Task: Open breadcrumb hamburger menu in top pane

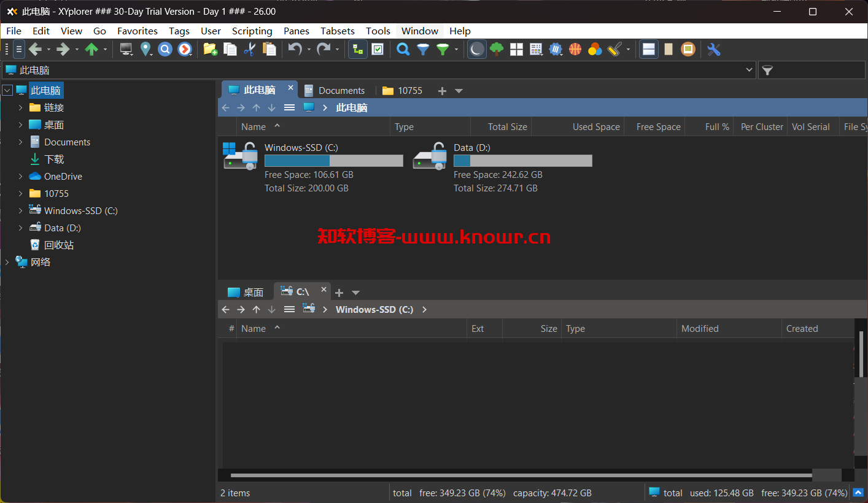Action: point(290,107)
